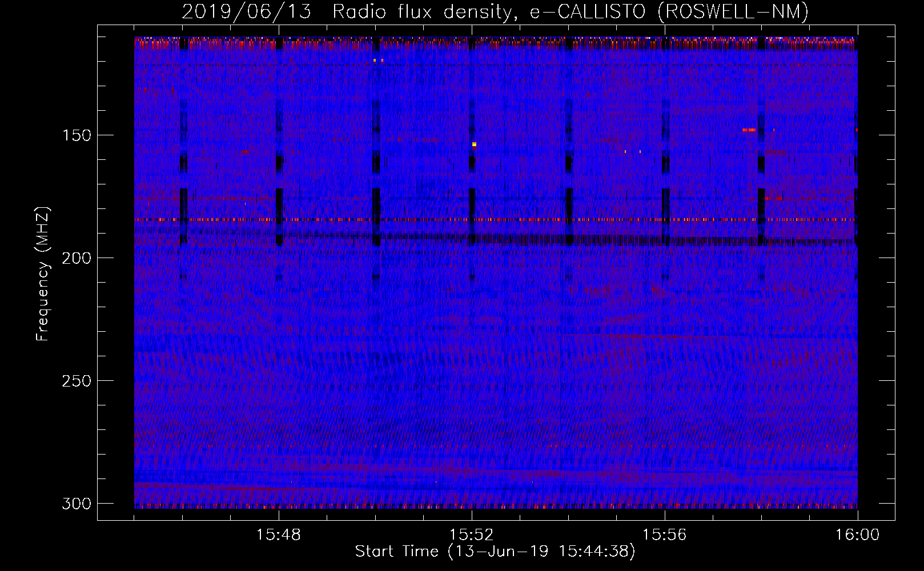Click the bright yellow spot near 15:52
924x571 pixels.
pos(474,144)
